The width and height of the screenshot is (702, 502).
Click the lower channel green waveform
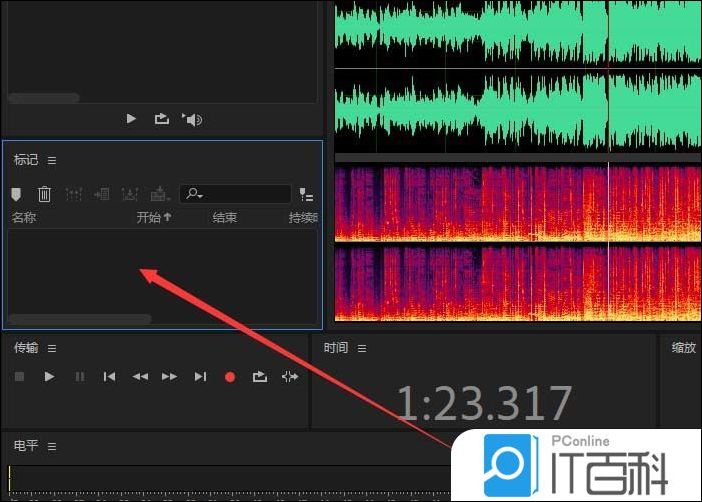tap(518, 111)
